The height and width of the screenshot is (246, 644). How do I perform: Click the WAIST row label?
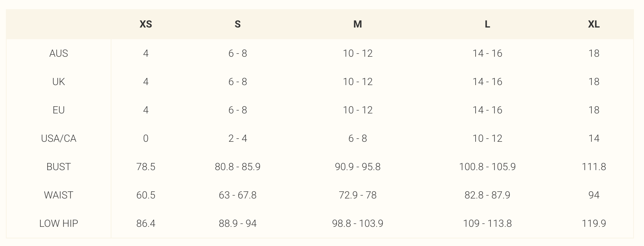(58, 195)
